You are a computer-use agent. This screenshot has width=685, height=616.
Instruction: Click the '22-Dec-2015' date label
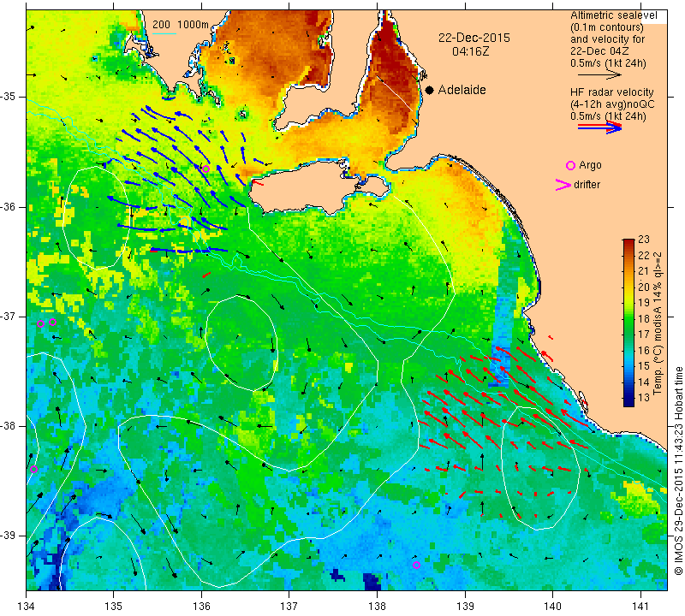coord(474,38)
